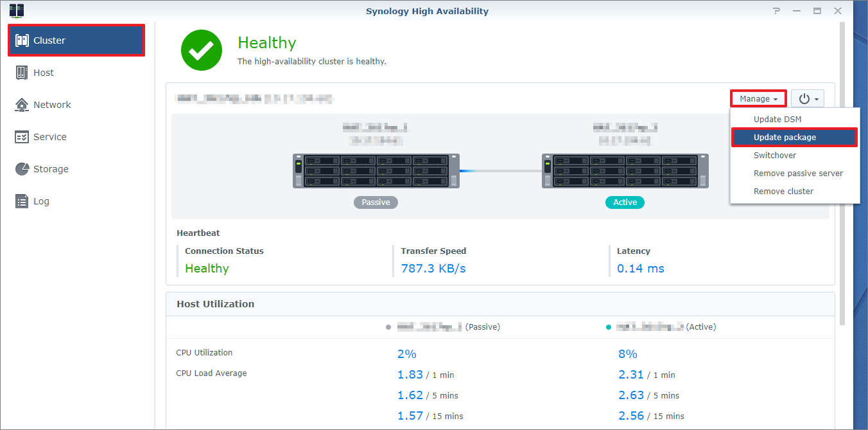The image size is (868, 430).
Task: Click the passive server rack image
Action: (x=376, y=170)
